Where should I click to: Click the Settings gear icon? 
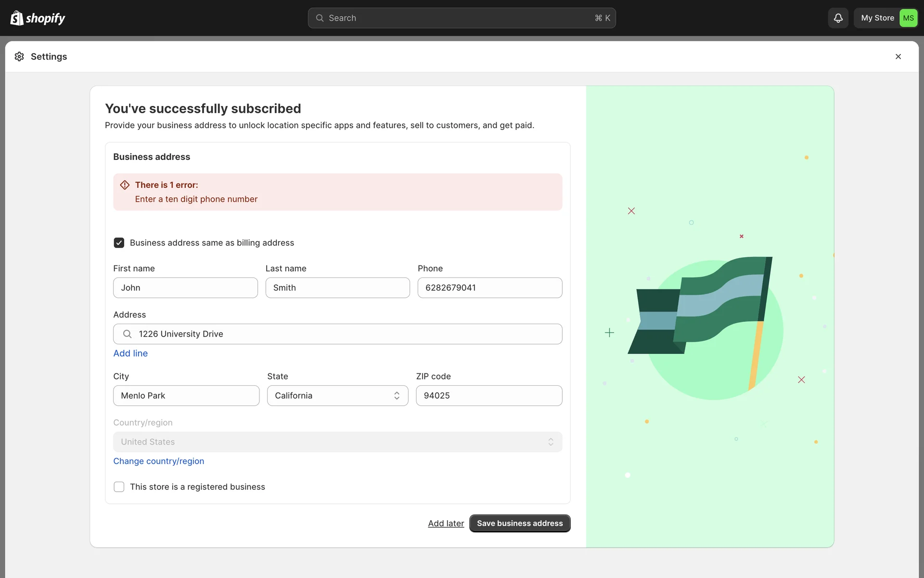point(19,57)
